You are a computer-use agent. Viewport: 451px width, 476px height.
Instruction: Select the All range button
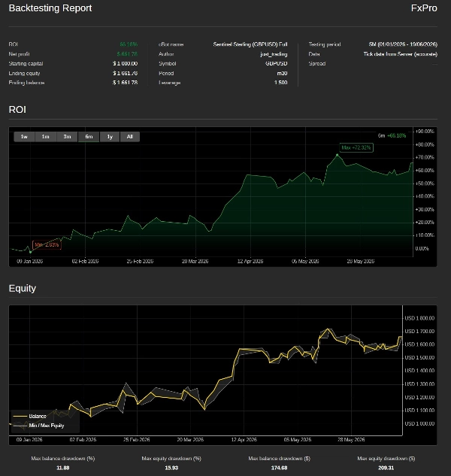[x=130, y=137]
